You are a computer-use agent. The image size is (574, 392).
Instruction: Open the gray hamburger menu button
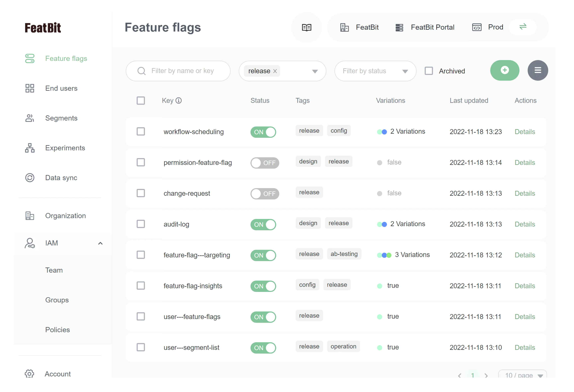click(538, 70)
